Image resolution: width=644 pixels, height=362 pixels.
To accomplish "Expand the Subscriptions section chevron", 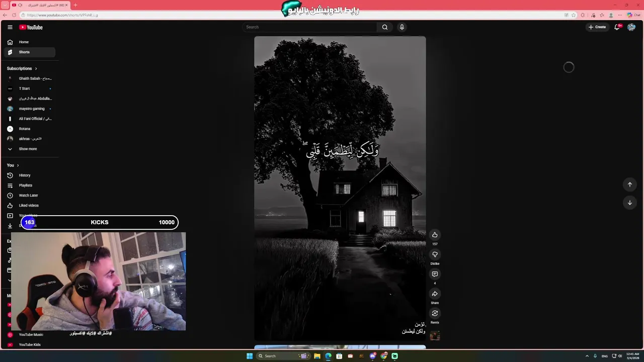I will pyautogui.click(x=36, y=68).
